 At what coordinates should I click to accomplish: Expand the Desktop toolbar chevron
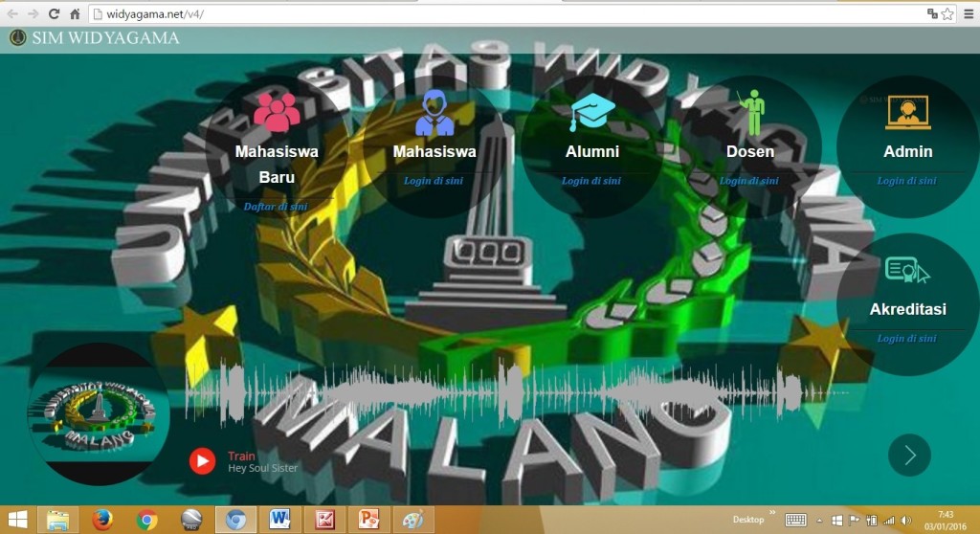click(772, 513)
